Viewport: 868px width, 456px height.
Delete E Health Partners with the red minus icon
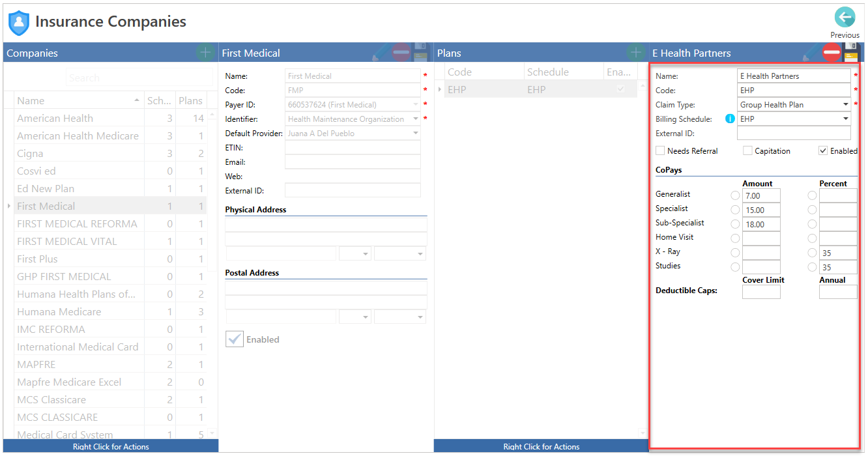click(832, 53)
